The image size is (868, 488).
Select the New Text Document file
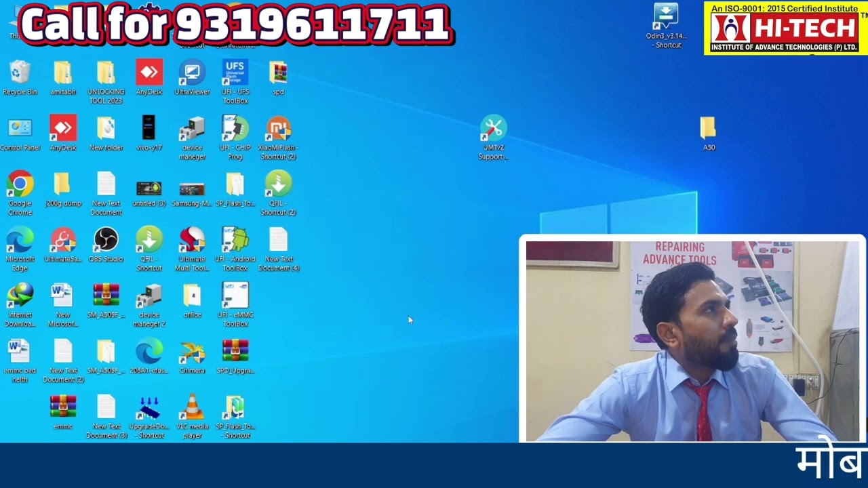(106, 193)
